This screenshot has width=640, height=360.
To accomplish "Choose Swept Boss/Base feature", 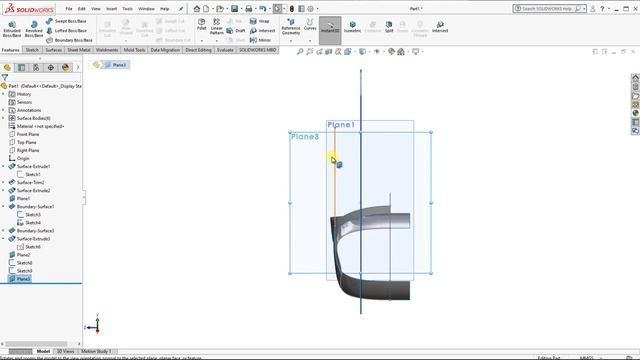I will pyautogui.click(x=66, y=21).
